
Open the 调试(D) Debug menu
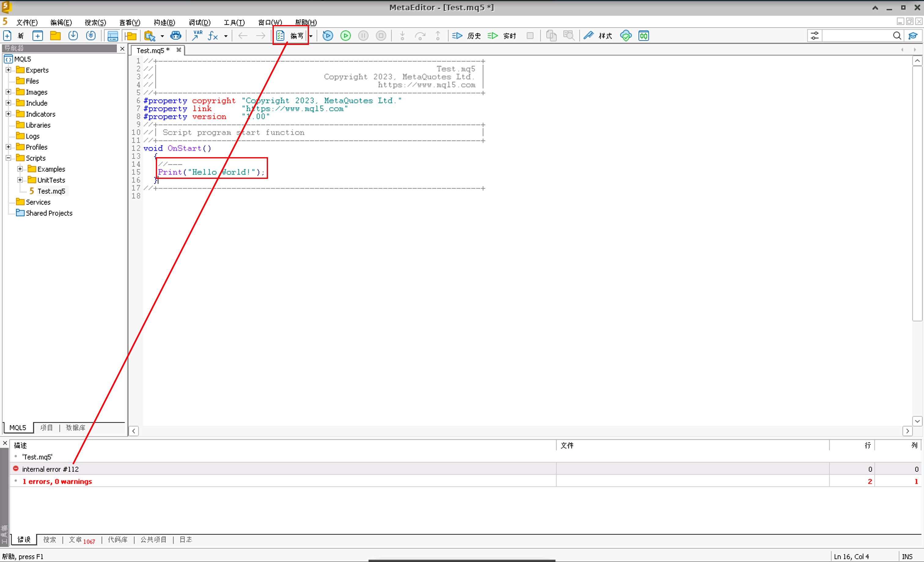pos(200,23)
